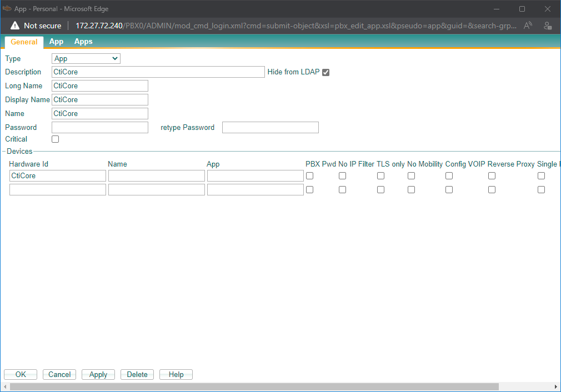Open the Type dropdown

[x=86, y=58]
